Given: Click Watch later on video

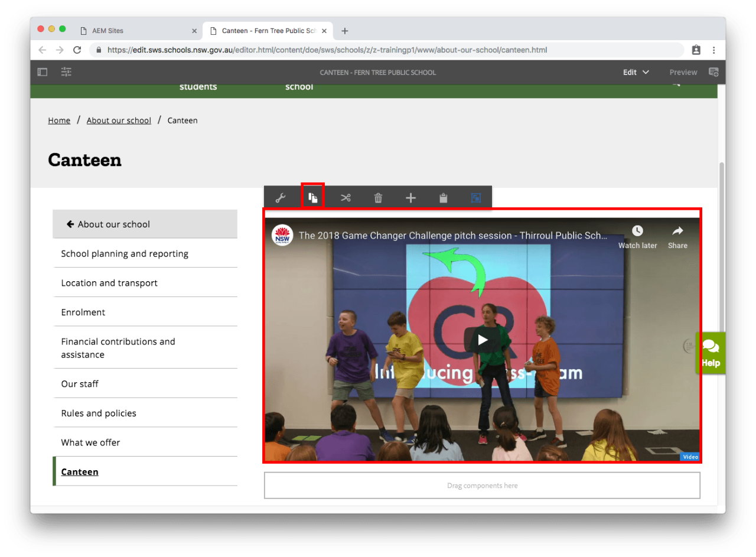Looking at the screenshot, I should tap(637, 236).
